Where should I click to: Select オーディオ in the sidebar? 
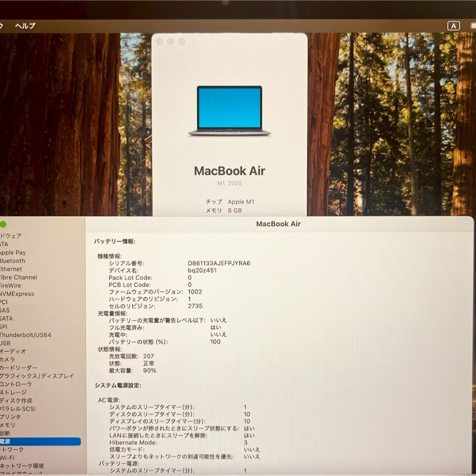pos(13,351)
